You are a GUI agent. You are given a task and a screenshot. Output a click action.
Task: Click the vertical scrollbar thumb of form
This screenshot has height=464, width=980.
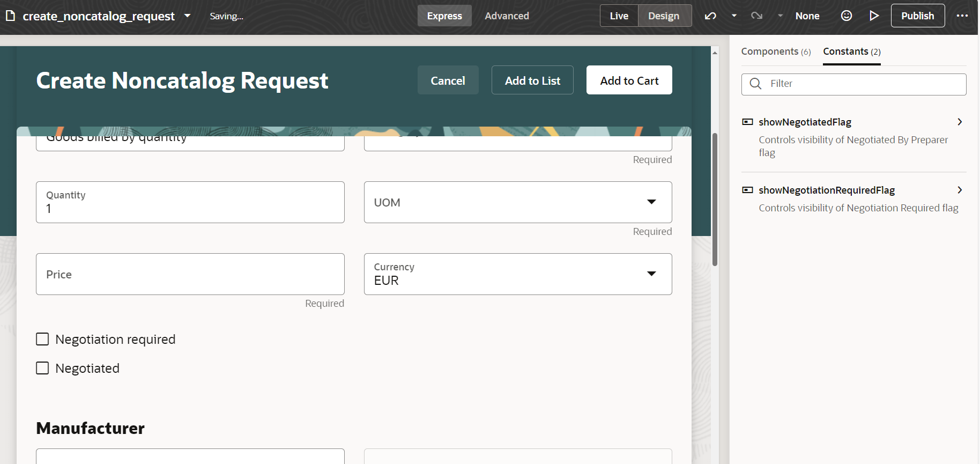(x=715, y=198)
